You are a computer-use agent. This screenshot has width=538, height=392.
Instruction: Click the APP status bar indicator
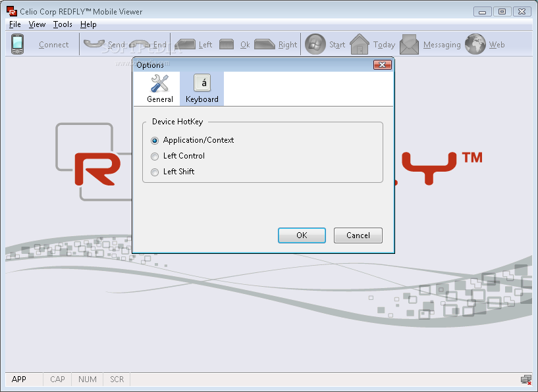pyautogui.click(x=19, y=380)
